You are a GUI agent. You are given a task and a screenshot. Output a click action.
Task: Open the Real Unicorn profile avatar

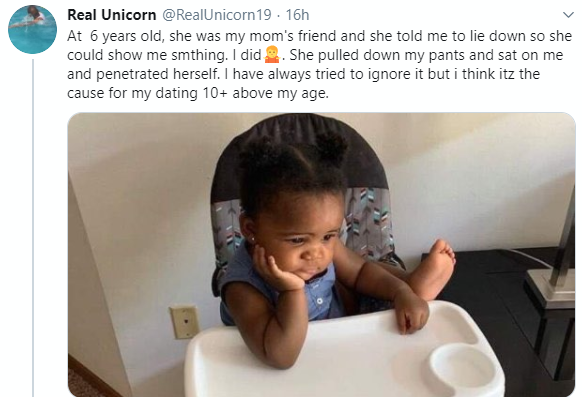(x=33, y=29)
